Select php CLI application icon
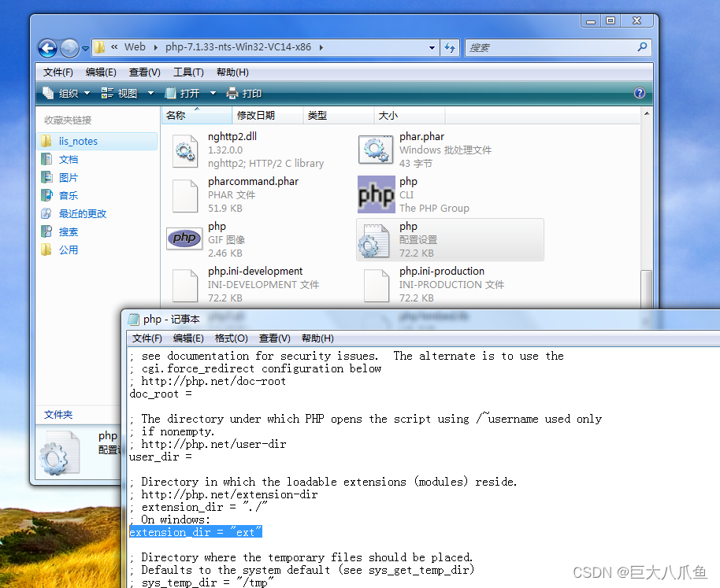The height and width of the screenshot is (588, 720). click(376, 194)
